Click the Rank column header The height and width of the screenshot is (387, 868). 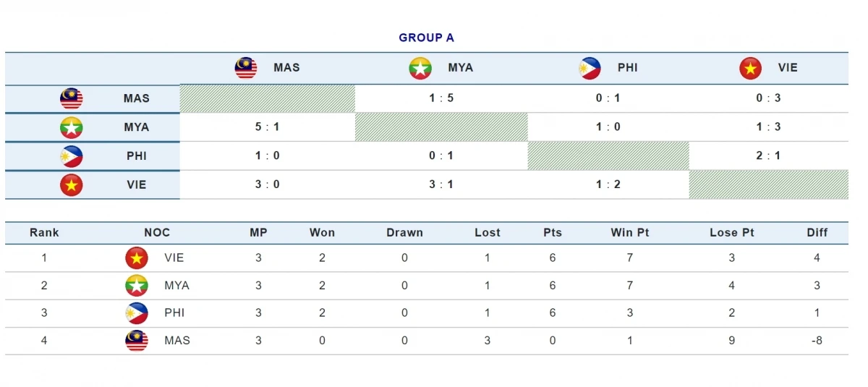44,233
